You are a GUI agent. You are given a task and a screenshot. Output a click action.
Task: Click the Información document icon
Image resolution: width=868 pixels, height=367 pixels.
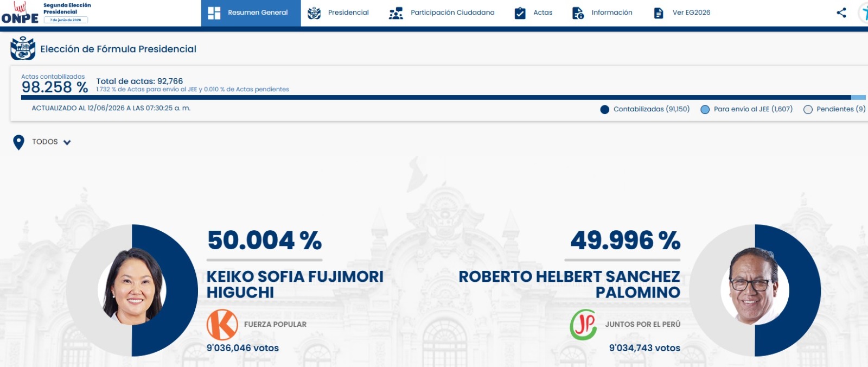point(578,13)
